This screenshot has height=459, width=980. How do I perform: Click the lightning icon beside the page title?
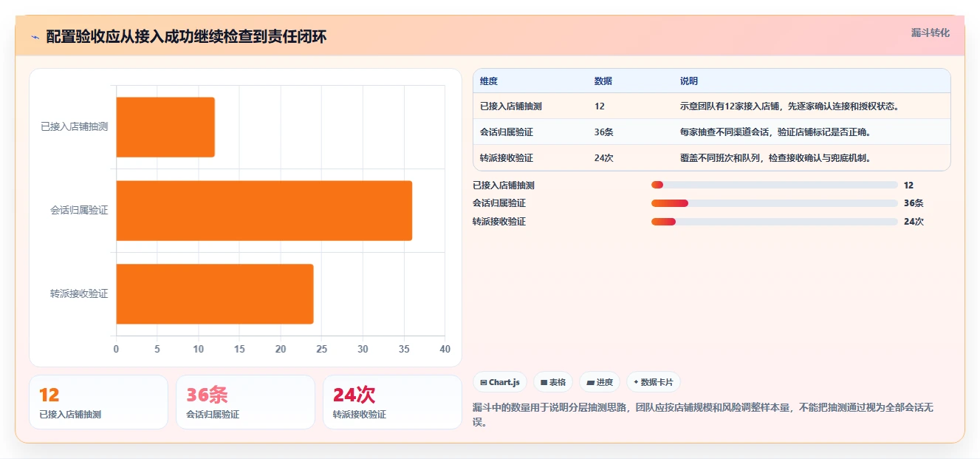click(x=35, y=37)
